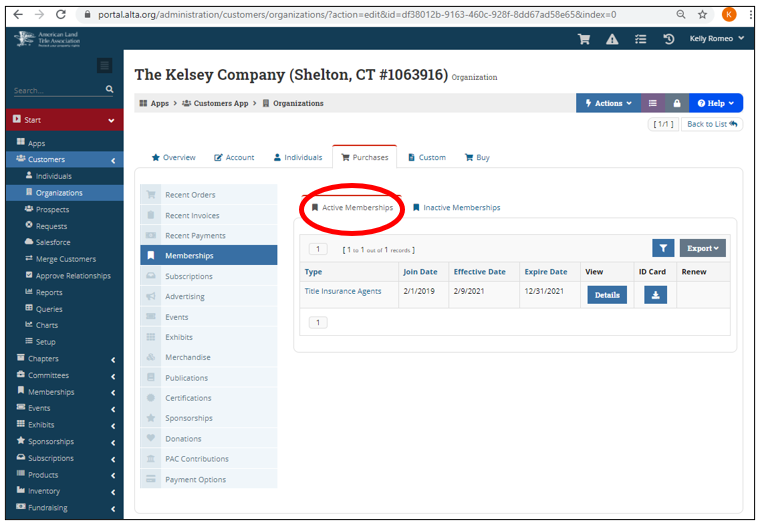Open Recent Orders in purchases list
This screenshot has height=526, width=760.
(209, 194)
